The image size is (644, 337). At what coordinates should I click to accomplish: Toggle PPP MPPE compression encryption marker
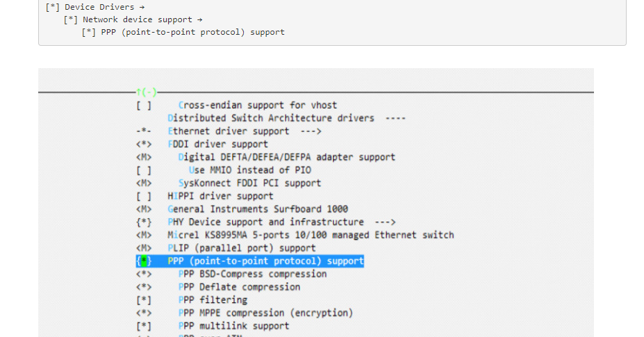[144, 313]
